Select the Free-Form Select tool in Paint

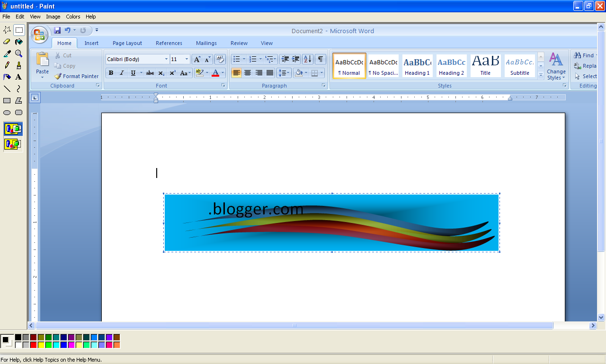click(7, 30)
